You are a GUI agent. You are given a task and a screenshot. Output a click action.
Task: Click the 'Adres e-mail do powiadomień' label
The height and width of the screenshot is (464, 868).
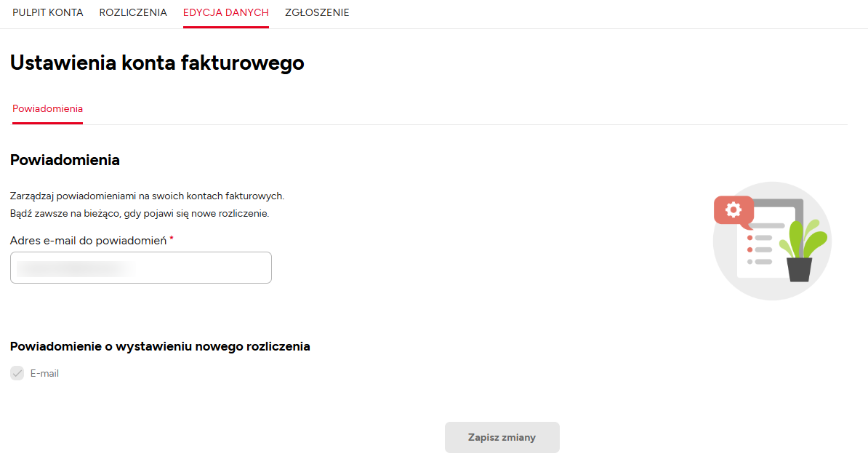point(88,240)
